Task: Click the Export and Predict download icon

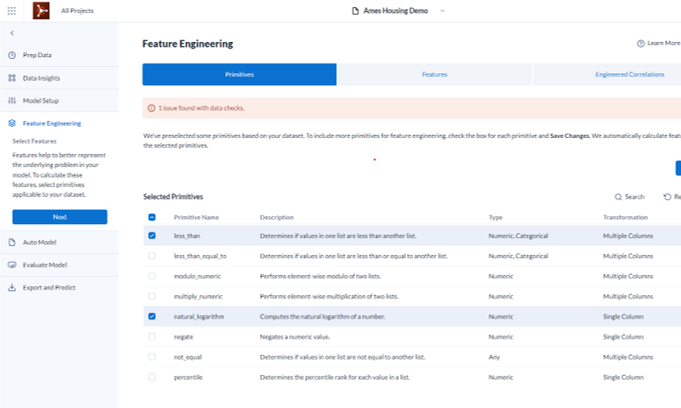Action: (x=12, y=288)
